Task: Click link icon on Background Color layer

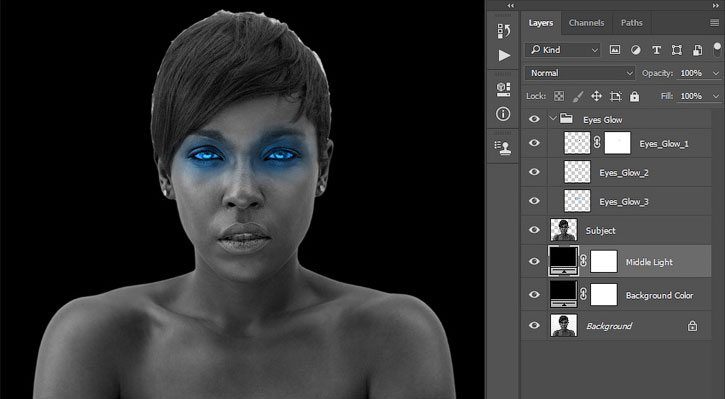Action: (584, 295)
